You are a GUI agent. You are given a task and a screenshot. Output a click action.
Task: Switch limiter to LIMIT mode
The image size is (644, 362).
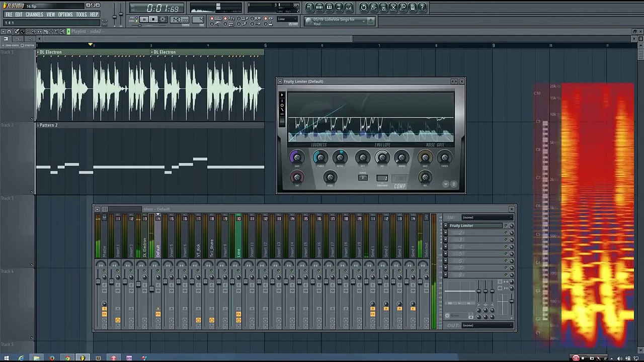click(x=401, y=178)
